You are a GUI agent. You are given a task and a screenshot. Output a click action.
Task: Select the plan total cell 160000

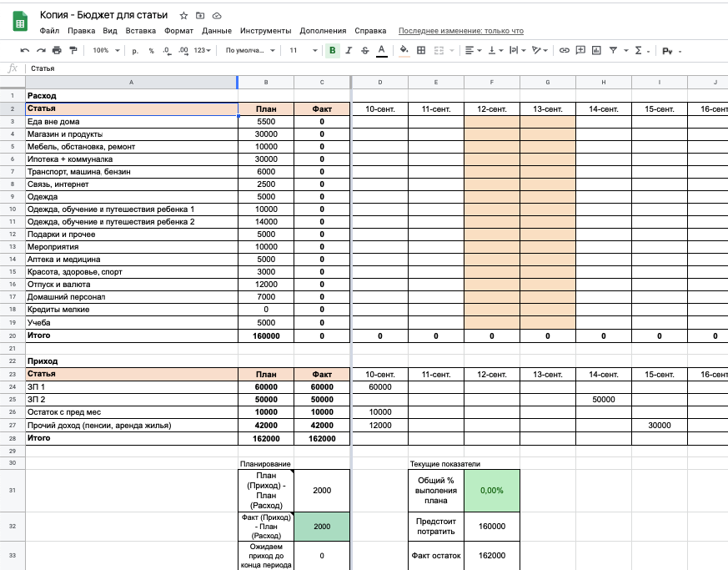[x=266, y=335]
